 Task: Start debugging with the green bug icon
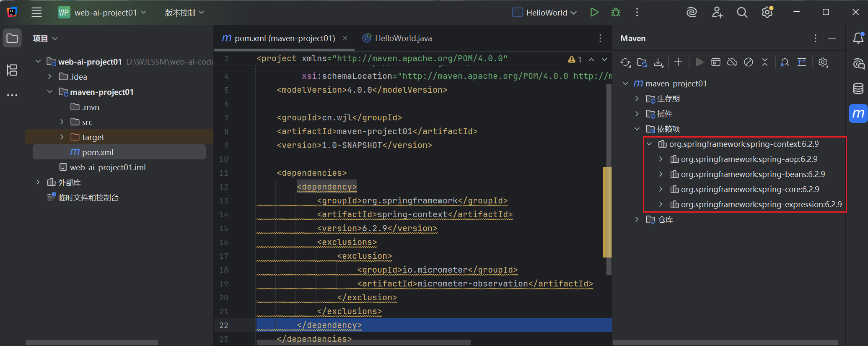pos(616,13)
